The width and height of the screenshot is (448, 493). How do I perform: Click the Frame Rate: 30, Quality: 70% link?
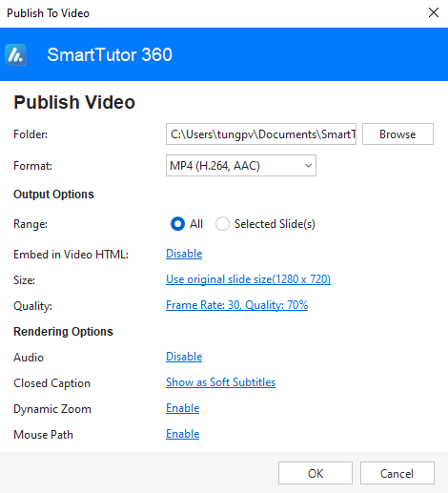[x=236, y=305]
